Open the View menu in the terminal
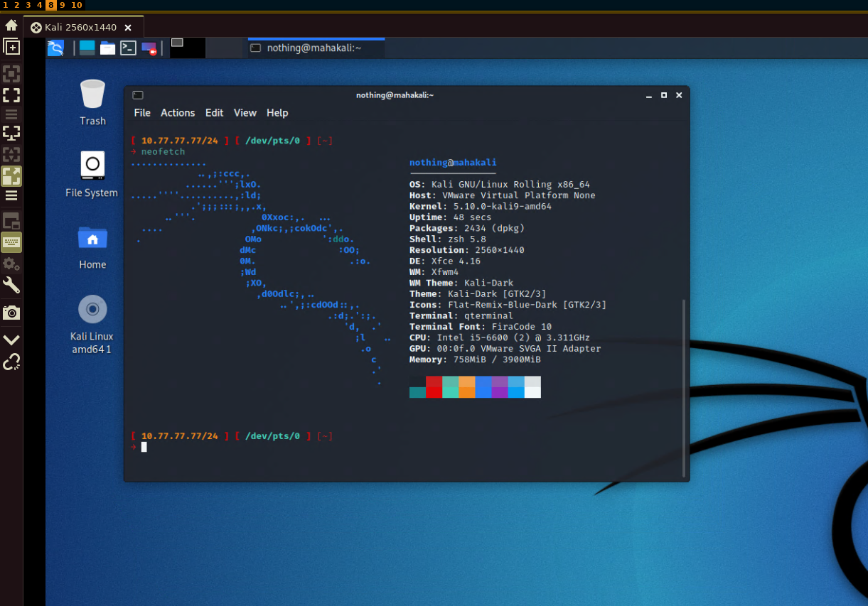 pos(245,113)
